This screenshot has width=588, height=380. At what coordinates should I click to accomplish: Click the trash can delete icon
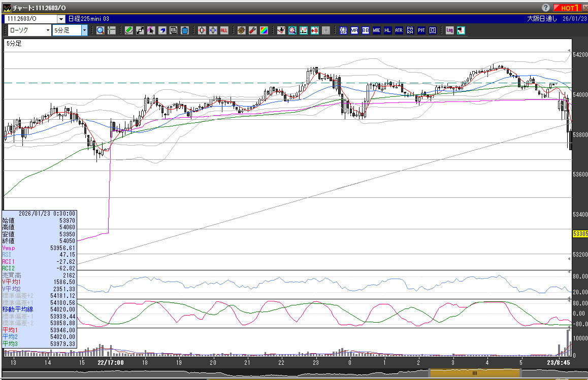click(x=185, y=30)
